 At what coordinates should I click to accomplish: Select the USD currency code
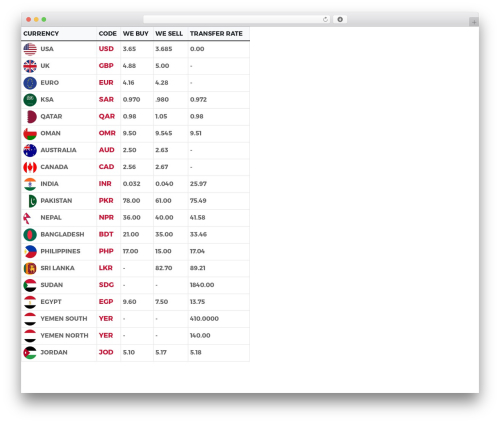(x=106, y=49)
